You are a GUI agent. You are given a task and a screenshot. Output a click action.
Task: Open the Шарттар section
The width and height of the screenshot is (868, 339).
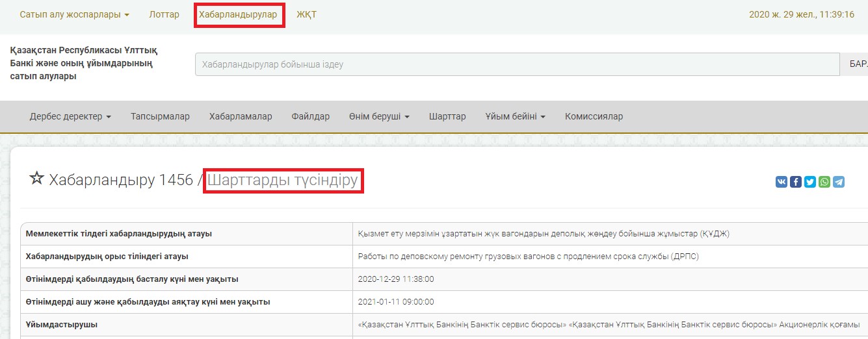pyautogui.click(x=447, y=117)
